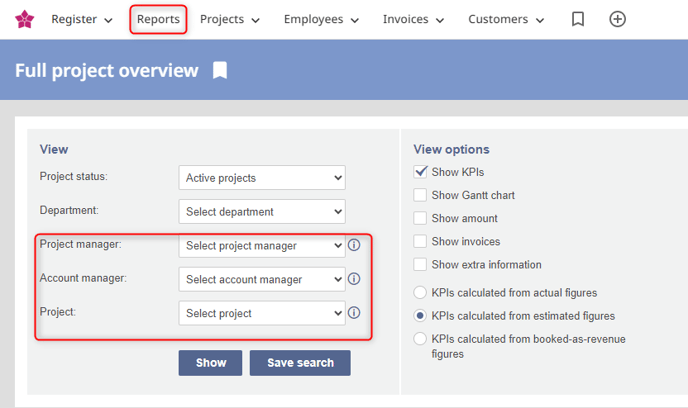Click the bookmark icon in navigation bar
Image resolution: width=688 pixels, height=408 pixels.
[x=578, y=19]
